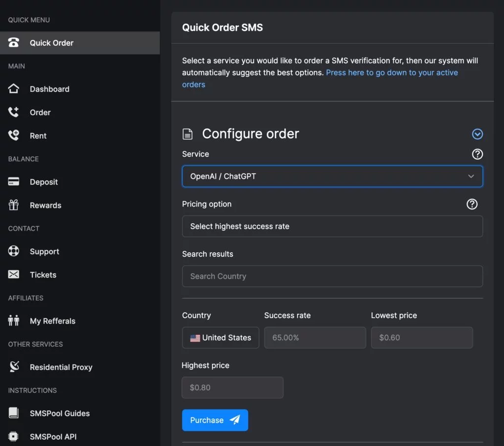Open the help icon beside Pricing option
The width and height of the screenshot is (504, 446).
click(472, 204)
